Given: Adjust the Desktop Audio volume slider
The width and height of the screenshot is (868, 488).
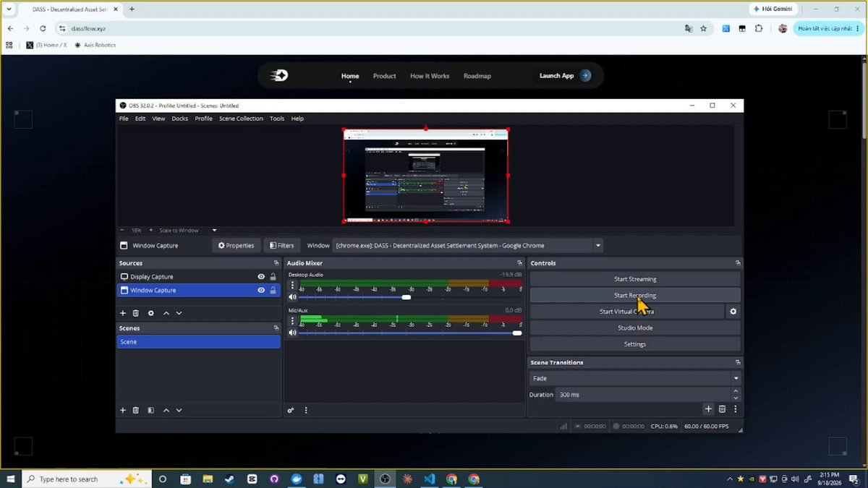Looking at the screenshot, I should pyautogui.click(x=407, y=297).
